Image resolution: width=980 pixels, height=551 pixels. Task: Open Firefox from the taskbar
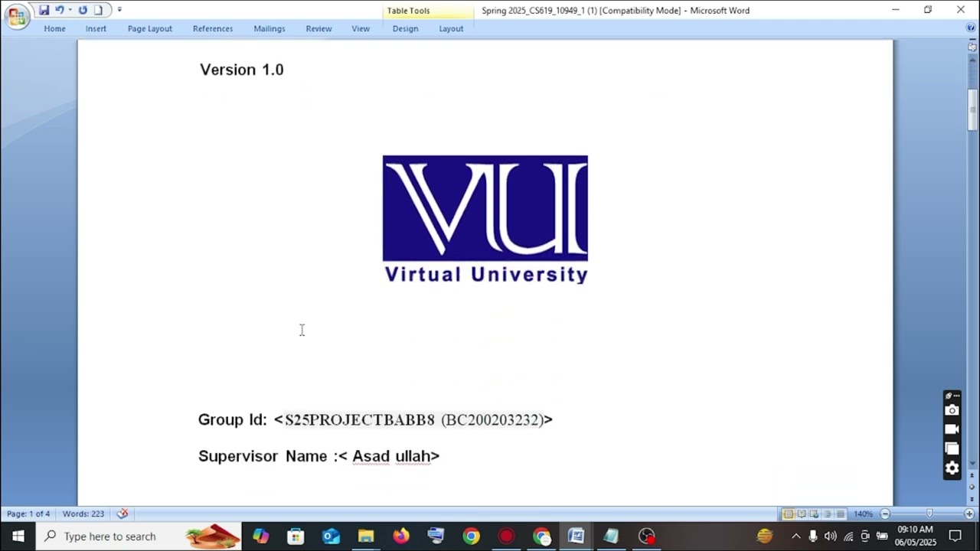[x=401, y=536]
